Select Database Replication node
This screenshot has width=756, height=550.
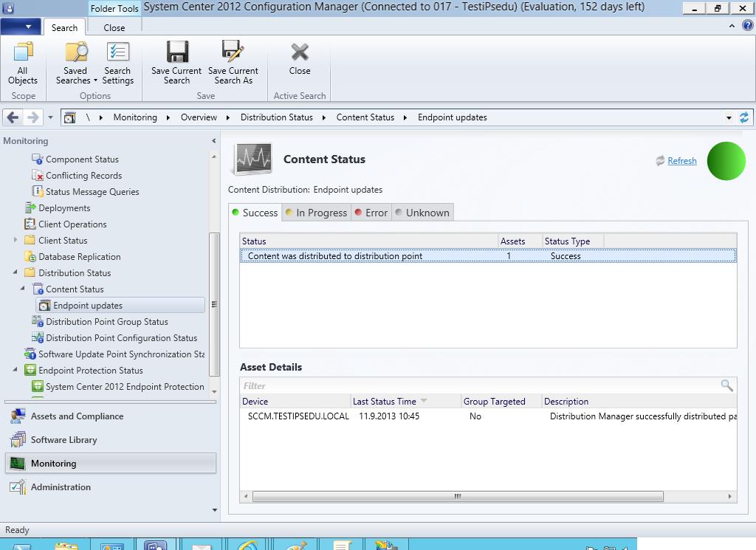(x=79, y=257)
